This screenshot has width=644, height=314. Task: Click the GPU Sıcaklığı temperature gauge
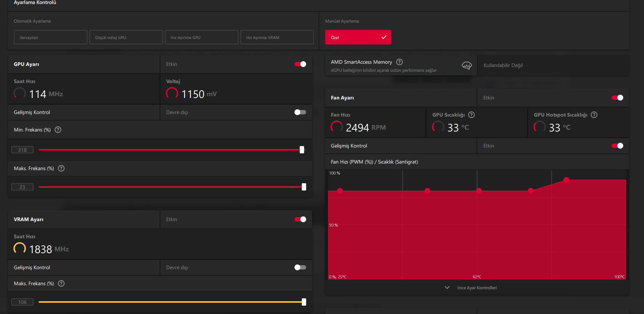tap(438, 127)
